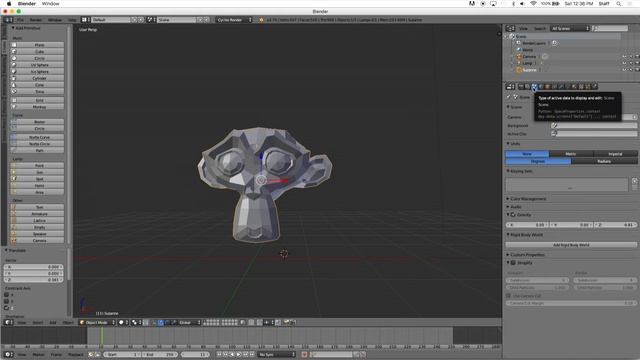Screen dimensions: 640x360
Task: Open the No Sync playback dropdown
Action: [276, 354]
